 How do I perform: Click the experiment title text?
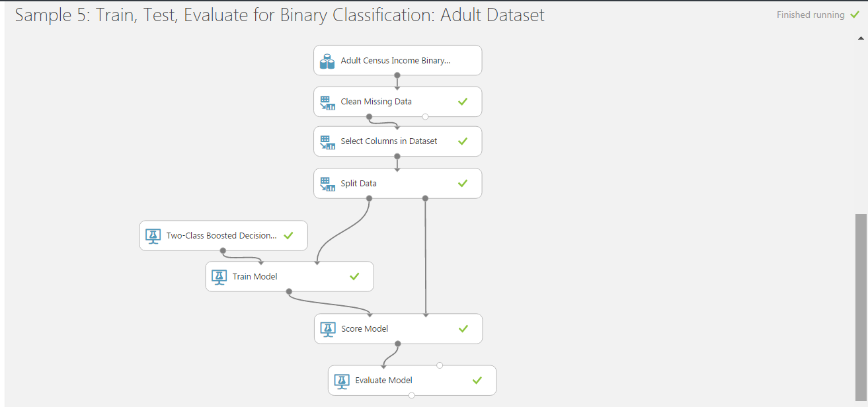click(280, 15)
